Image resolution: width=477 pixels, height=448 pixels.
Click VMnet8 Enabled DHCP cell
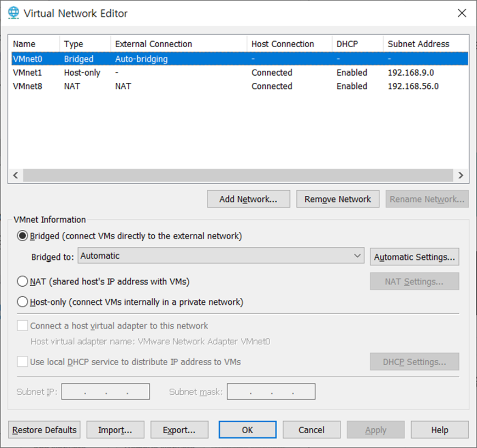[352, 86]
